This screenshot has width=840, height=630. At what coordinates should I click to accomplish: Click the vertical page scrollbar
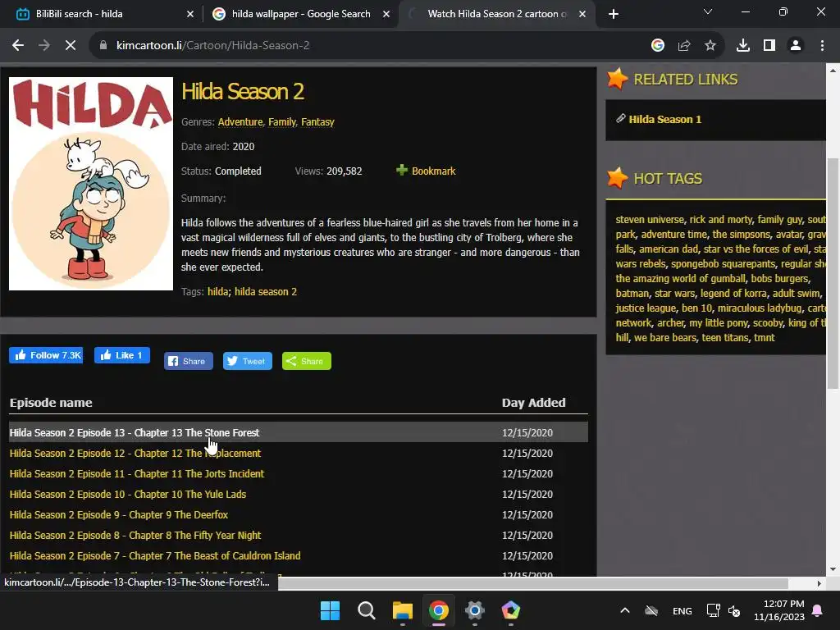[833, 273]
